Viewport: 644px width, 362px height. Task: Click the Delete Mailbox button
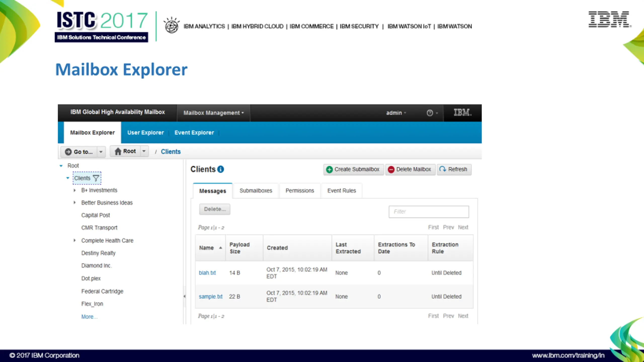pyautogui.click(x=410, y=169)
